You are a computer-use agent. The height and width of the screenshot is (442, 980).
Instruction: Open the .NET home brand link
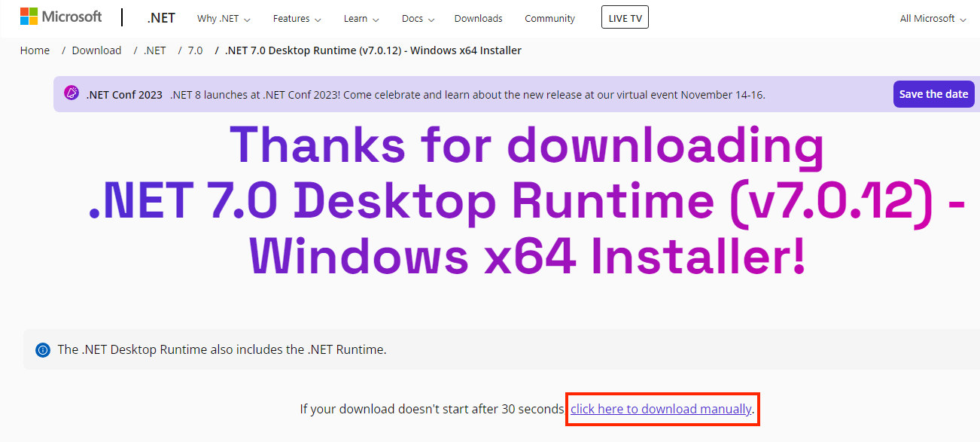coord(161,18)
